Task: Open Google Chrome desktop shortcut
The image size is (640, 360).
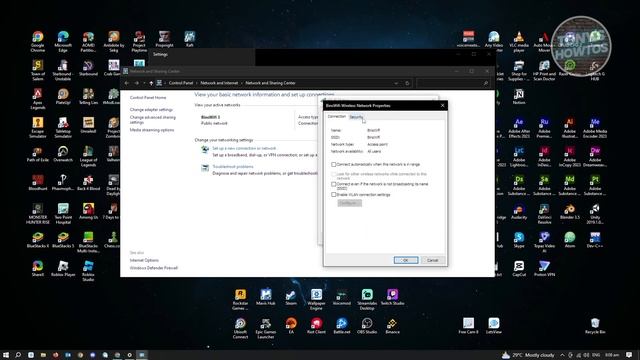Action: click(38, 42)
